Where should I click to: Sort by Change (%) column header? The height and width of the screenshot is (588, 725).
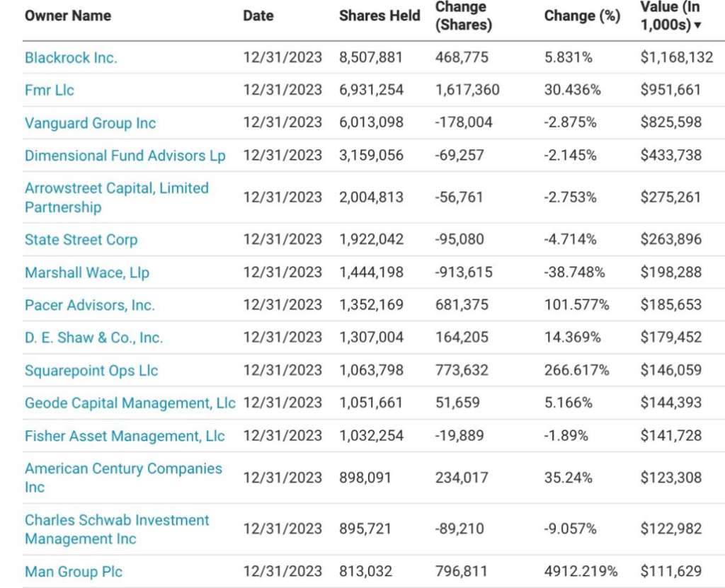(x=582, y=16)
